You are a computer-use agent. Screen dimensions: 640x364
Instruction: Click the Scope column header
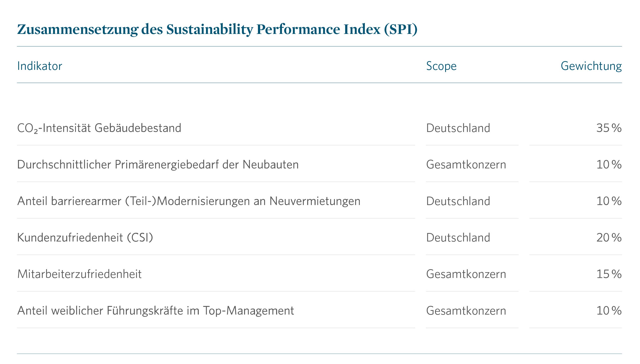pyautogui.click(x=441, y=66)
